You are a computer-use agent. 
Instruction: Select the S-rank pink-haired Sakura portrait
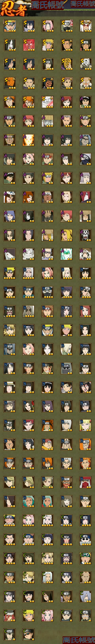[47, 26]
